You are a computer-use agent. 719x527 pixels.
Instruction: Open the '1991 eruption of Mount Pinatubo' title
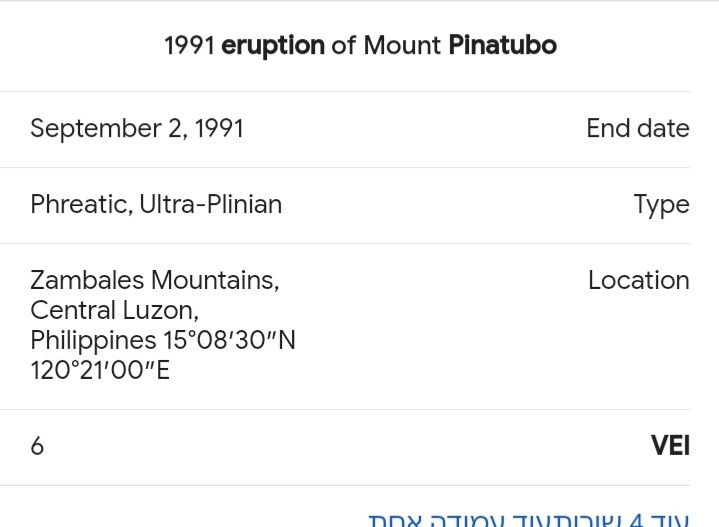(360, 46)
